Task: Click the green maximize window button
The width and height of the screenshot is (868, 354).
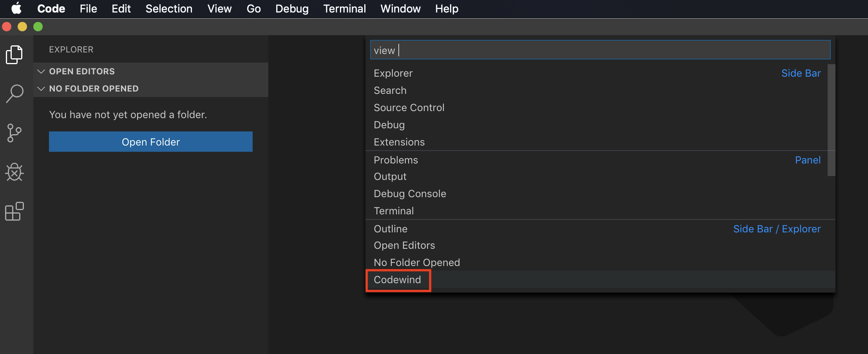Action: (x=38, y=27)
